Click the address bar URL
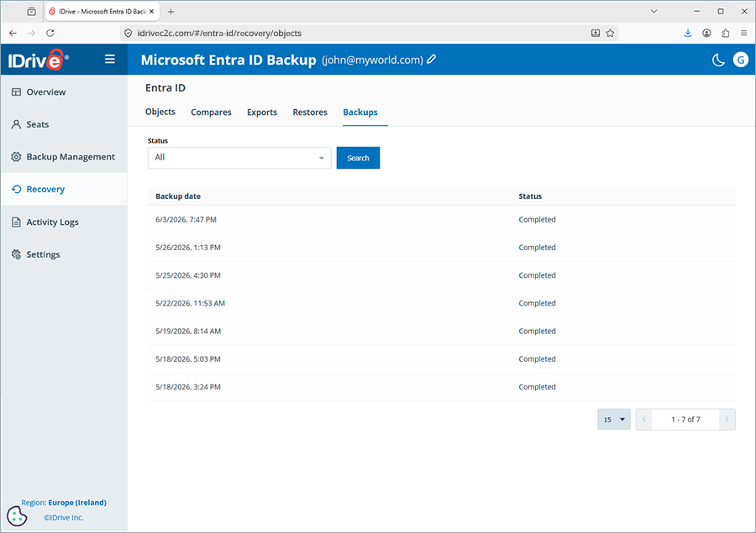Screen dimensions: 756x533 219,34
